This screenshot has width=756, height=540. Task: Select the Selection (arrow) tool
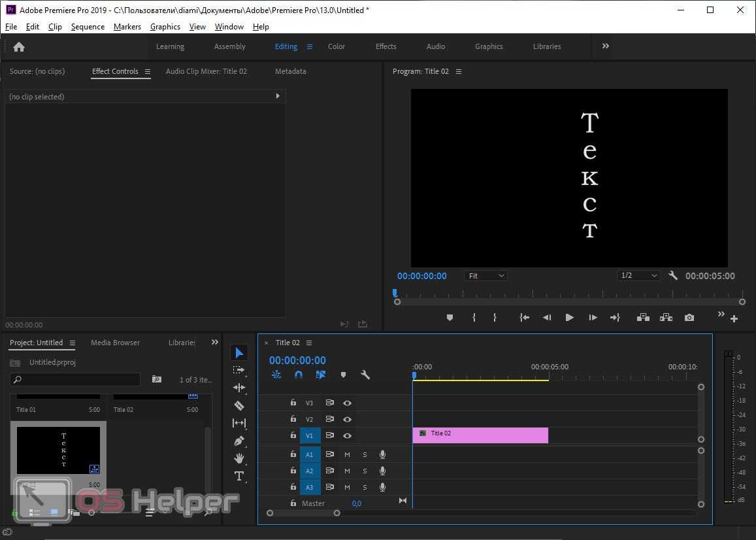(x=239, y=353)
